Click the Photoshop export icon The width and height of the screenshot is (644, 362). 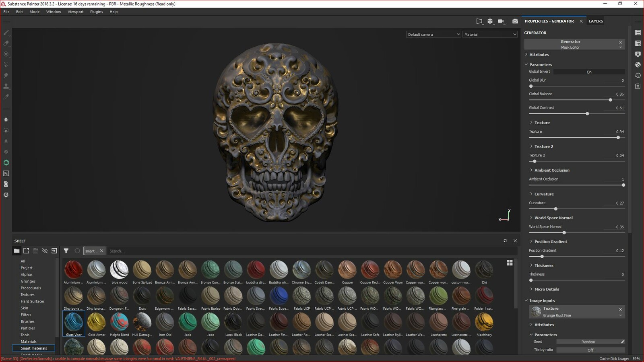tap(6, 173)
